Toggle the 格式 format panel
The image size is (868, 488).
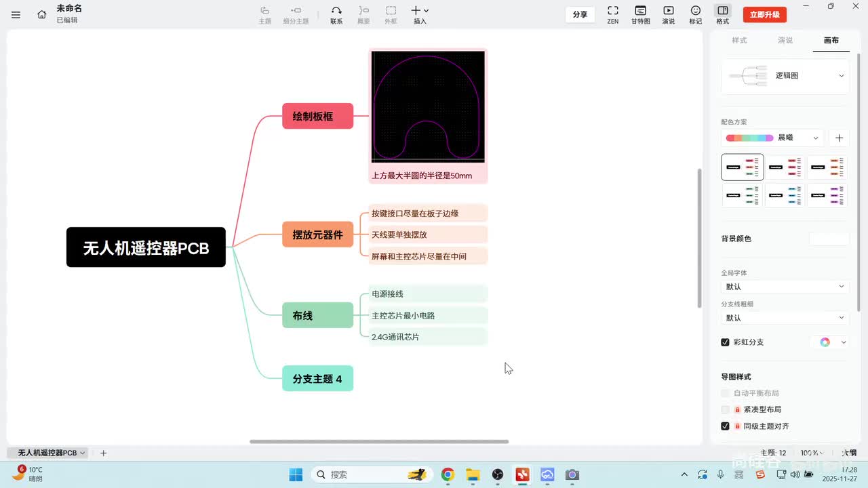coord(723,15)
